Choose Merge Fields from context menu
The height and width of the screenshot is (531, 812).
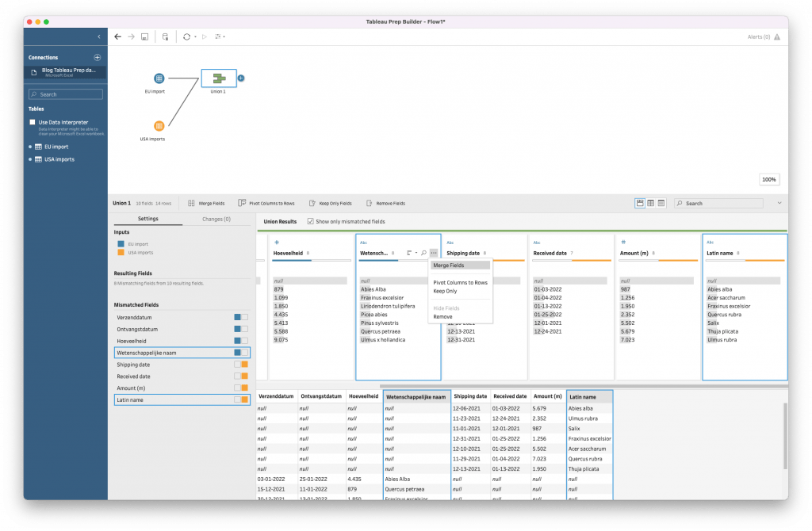point(449,265)
